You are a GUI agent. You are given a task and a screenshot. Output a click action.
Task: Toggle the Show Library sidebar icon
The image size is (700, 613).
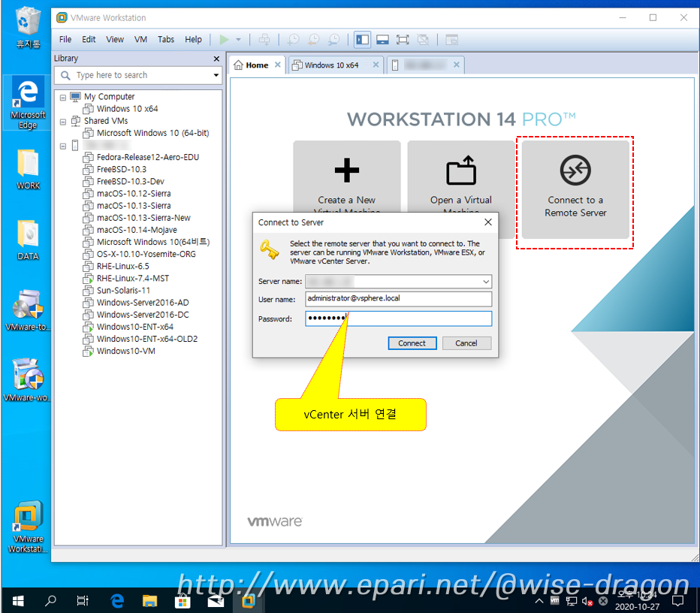pos(362,40)
